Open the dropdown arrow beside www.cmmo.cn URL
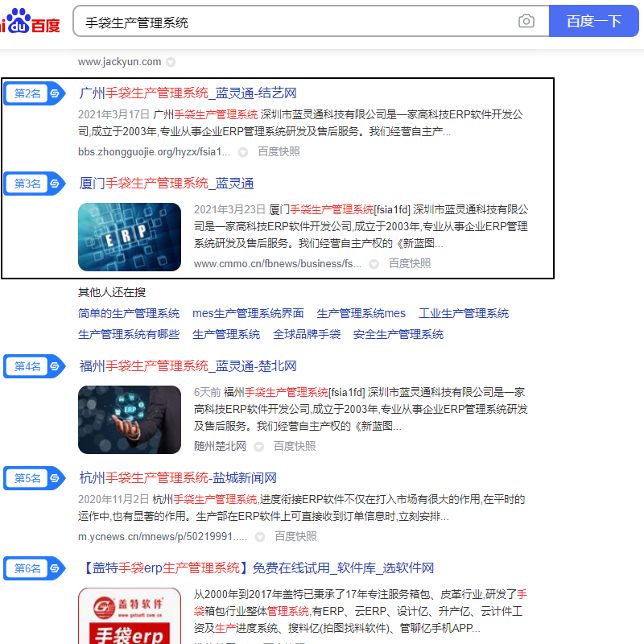The image size is (644, 644). [374, 264]
